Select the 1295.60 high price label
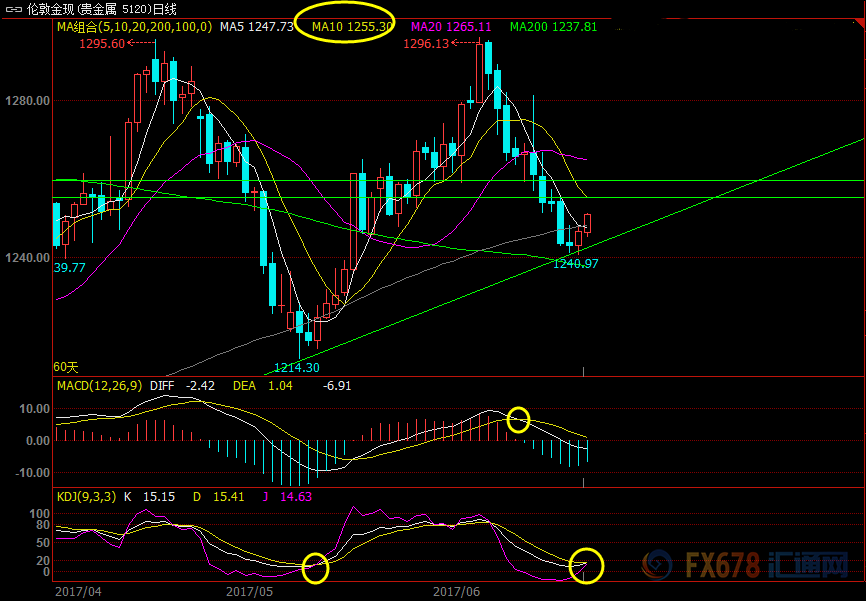The image size is (866, 601). coord(102,44)
